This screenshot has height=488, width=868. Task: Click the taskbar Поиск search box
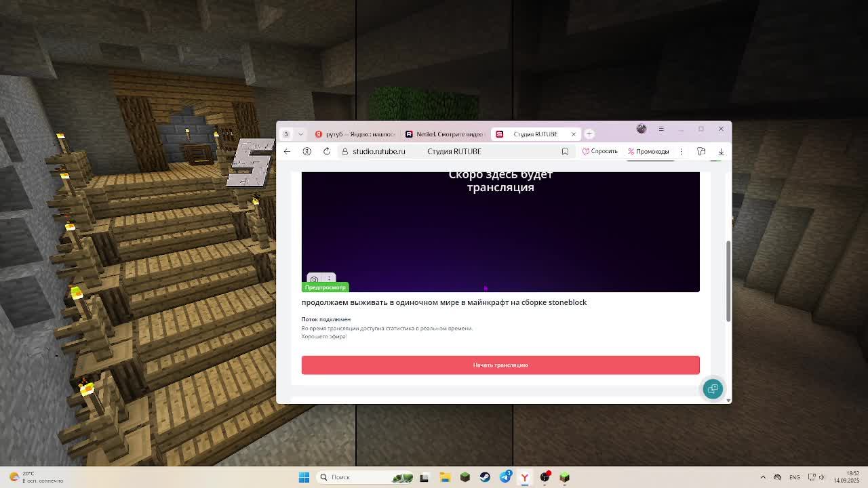coord(366,477)
